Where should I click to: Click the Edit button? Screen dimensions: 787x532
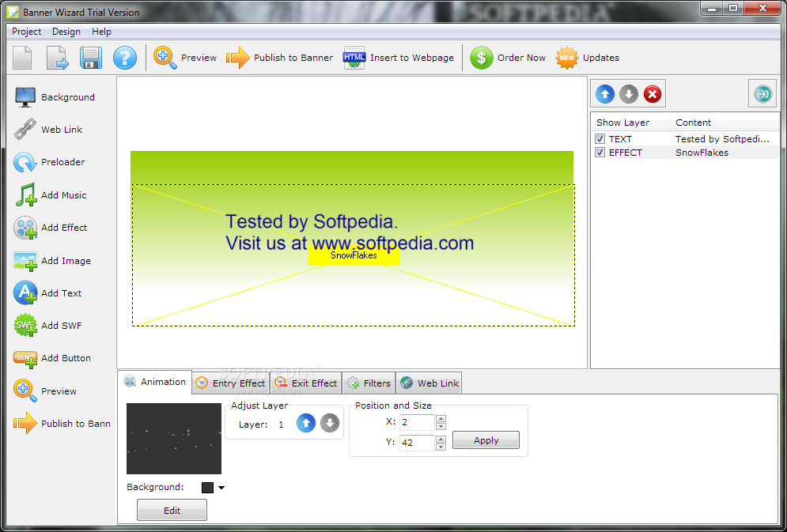click(172, 511)
